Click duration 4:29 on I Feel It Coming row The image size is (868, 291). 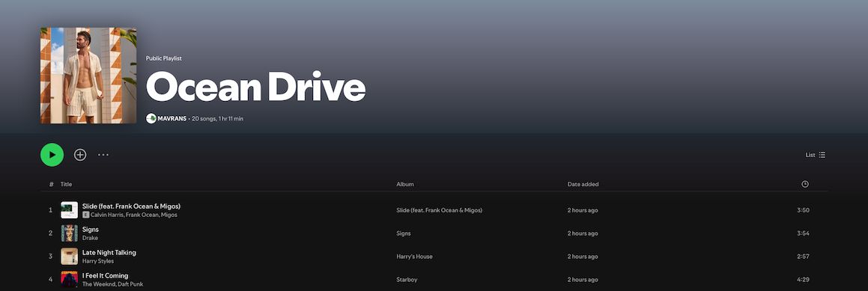pos(804,280)
